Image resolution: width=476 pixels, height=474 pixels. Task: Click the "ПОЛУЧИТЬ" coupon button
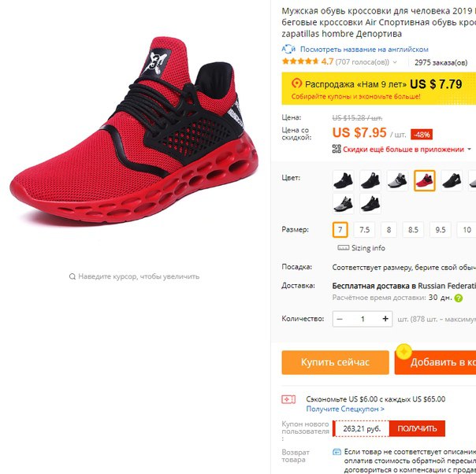tap(417, 428)
